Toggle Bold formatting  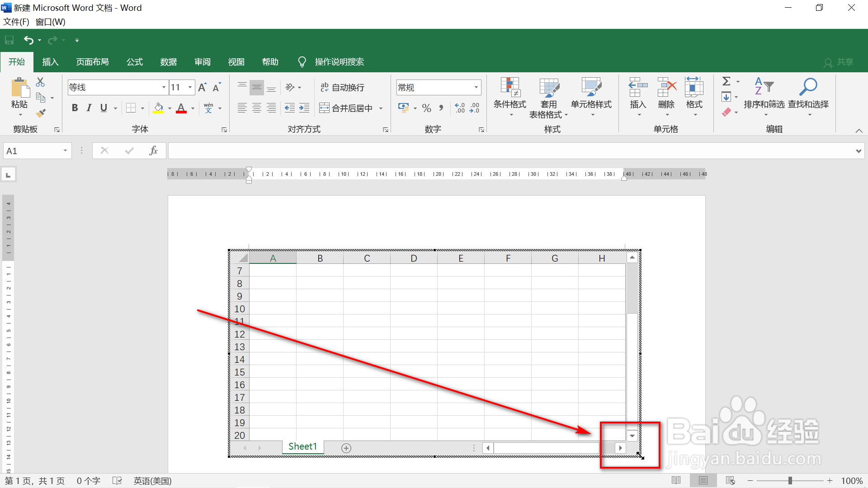75,108
